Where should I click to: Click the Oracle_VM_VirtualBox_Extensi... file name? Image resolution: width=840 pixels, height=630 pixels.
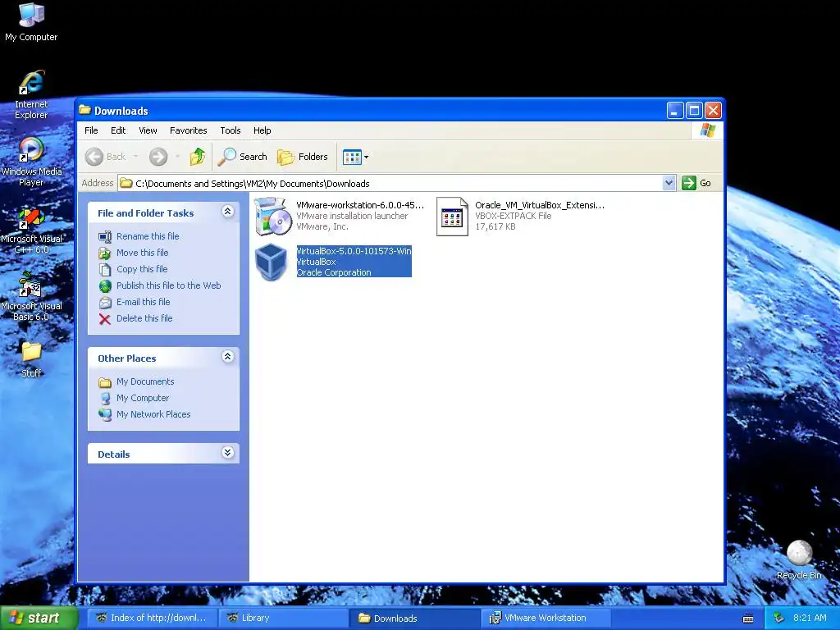540,205
